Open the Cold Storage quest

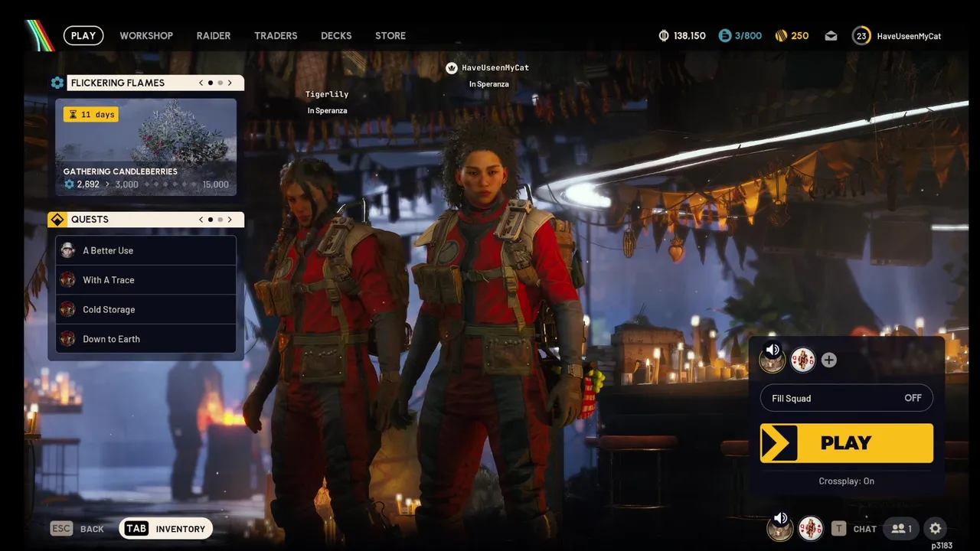[145, 309]
